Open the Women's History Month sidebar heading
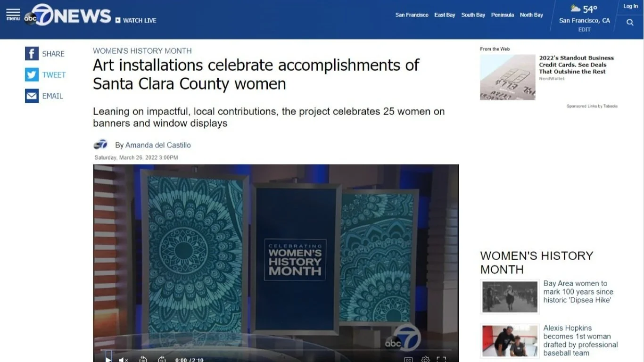The height and width of the screenshot is (362, 644). pos(537,263)
